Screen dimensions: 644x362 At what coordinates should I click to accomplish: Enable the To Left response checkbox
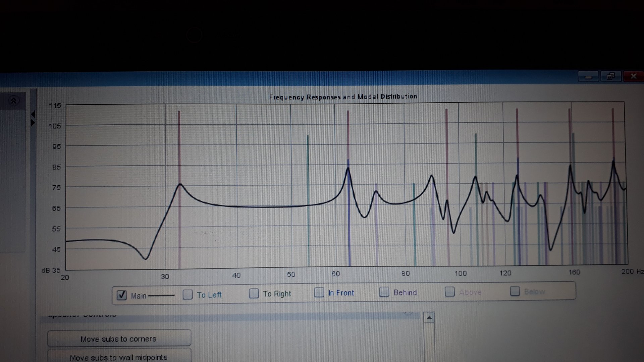pyautogui.click(x=187, y=295)
